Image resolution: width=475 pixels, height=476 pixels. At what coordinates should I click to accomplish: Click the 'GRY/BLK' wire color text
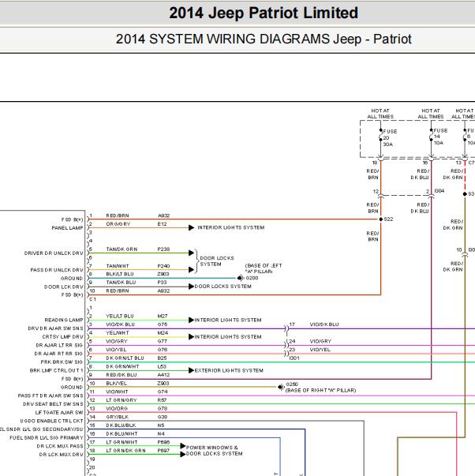pyautogui.click(x=117, y=417)
